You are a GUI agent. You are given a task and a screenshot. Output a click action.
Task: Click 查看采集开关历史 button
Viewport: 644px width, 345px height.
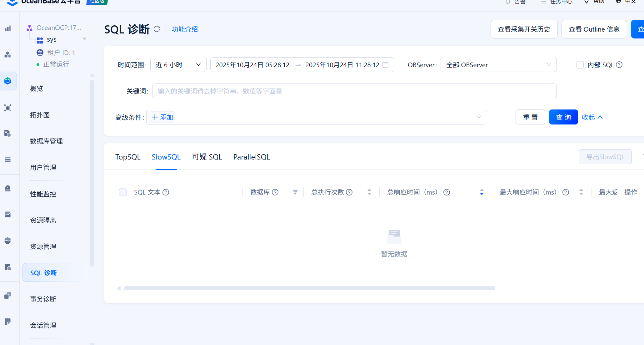pos(524,29)
